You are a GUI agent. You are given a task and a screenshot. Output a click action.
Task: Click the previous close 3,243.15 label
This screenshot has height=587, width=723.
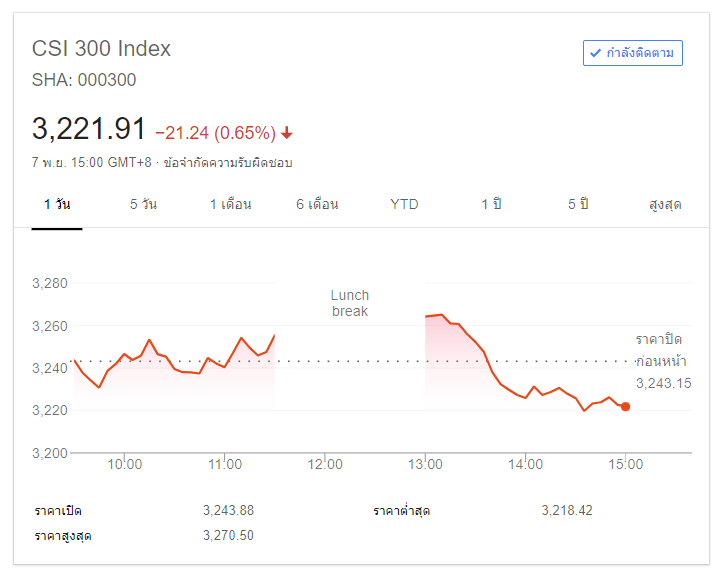coord(663,383)
